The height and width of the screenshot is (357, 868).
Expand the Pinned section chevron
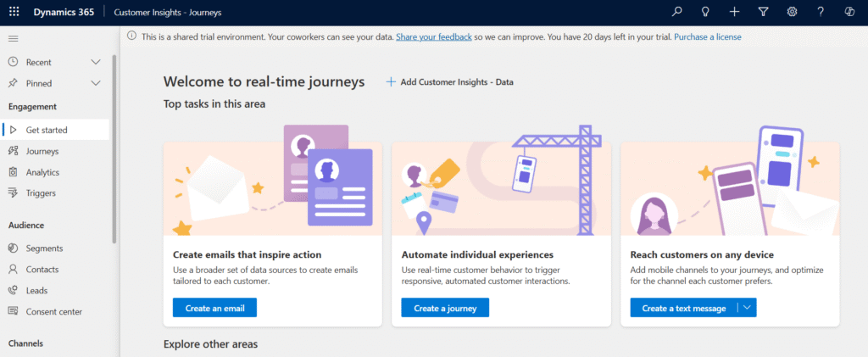96,83
